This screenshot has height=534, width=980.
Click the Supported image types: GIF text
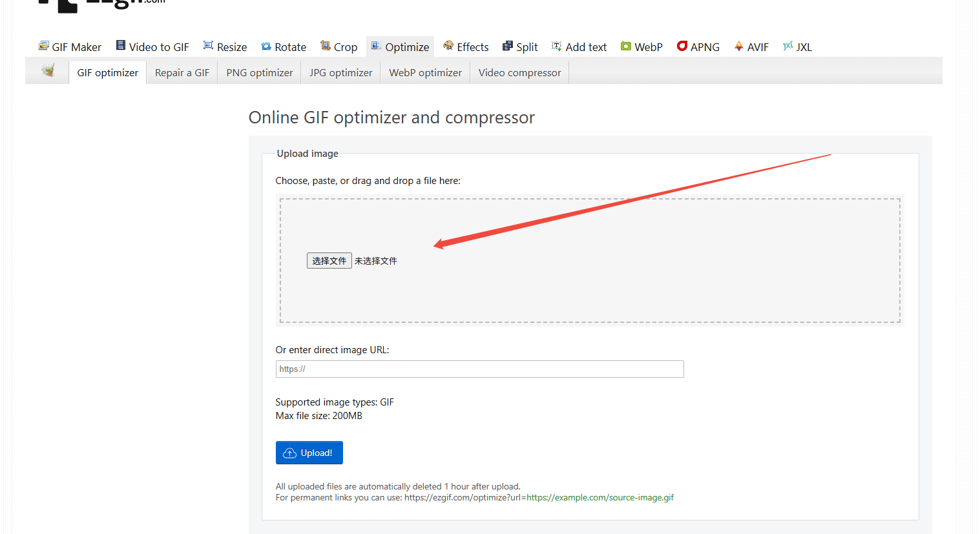(335, 402)
